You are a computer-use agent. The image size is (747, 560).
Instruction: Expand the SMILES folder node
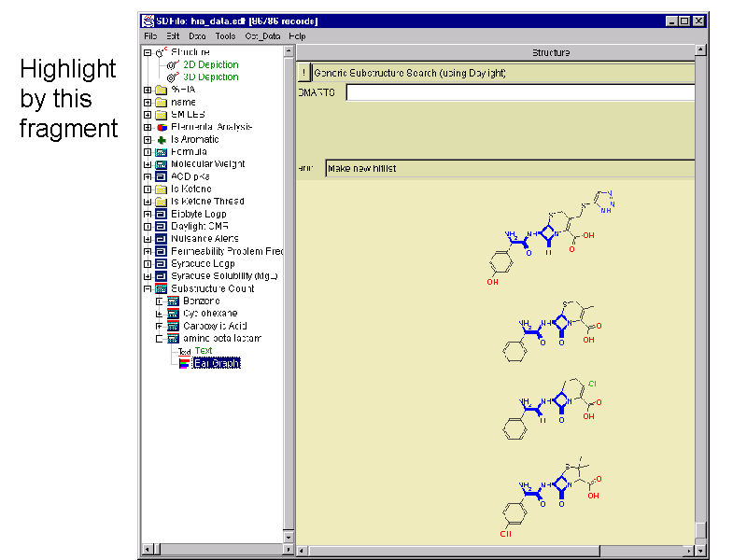coord(148,115)
